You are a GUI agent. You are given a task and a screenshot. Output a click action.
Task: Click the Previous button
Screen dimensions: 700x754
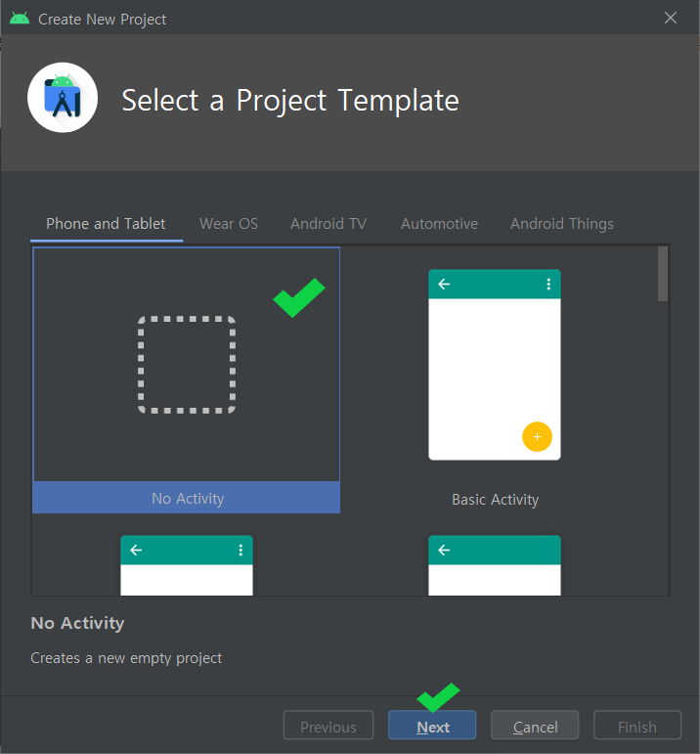328,725
